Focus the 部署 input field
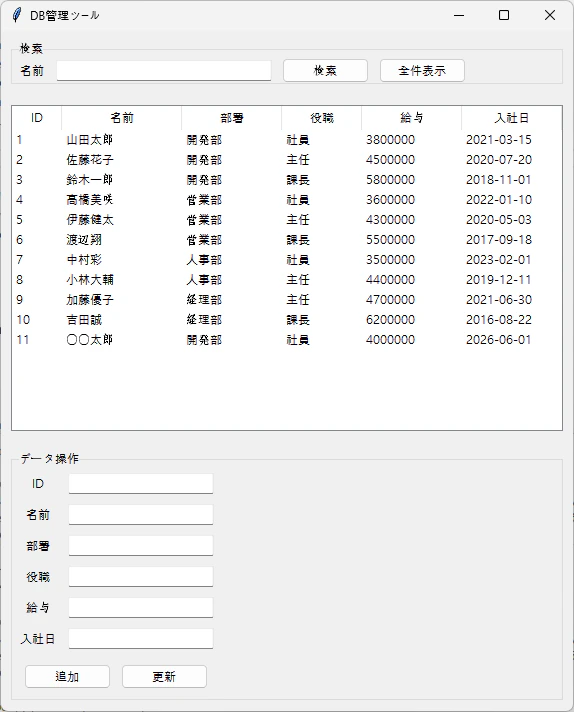Screen dimensions: 574x712 (141, 545)
